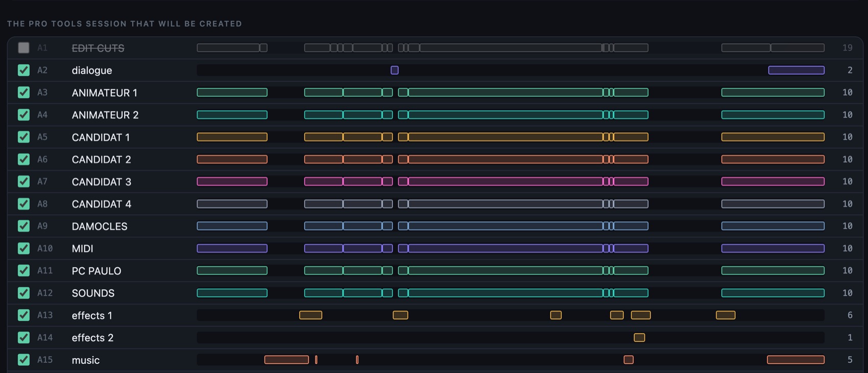Select the CANDIDAT 3 track name
The height and width of the screenshot is (373, 868).
click(x=102, y=181)
